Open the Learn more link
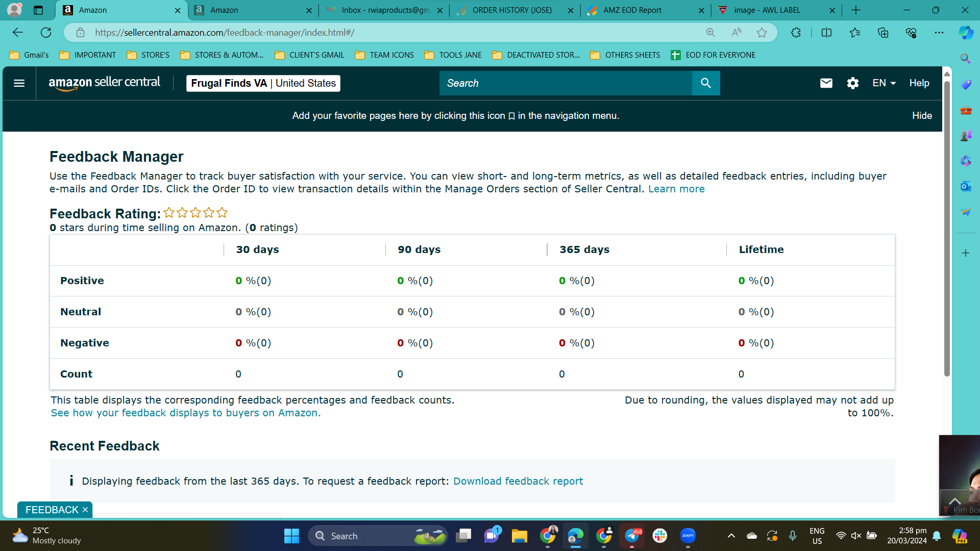The image size is (980, 551). tap(676, 189)
